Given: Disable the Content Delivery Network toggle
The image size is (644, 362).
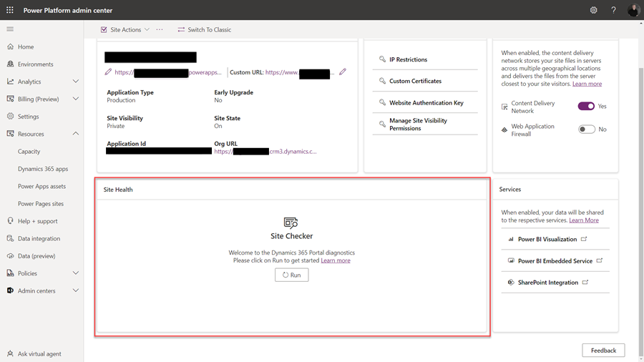Looking at the screenshot, I should coord(586,107).
